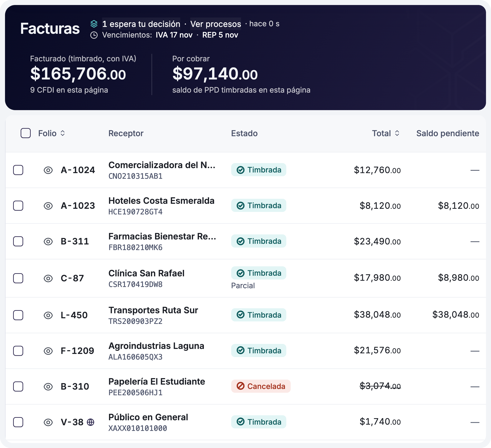Image resolution: width=491 pixels, height=448 pixels.
Task: Open the preview eye icon for A-1024
Action: click(x=48, y=170)
